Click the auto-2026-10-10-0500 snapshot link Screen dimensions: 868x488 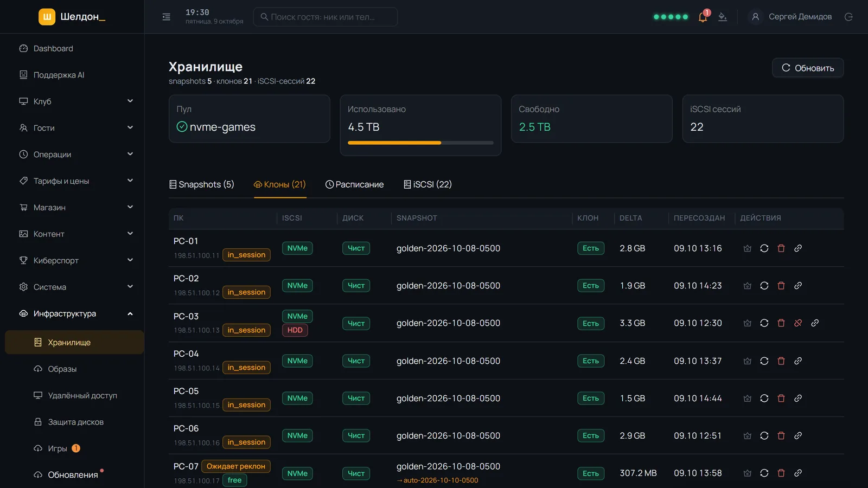[x=437, y=480]
